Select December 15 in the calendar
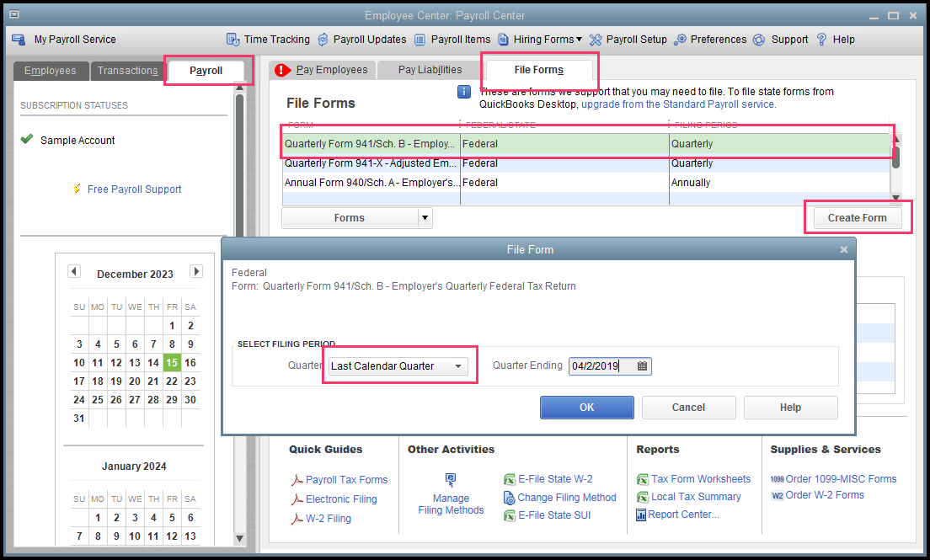This screenshot has width=930, height=560. [x=171, y=362]
